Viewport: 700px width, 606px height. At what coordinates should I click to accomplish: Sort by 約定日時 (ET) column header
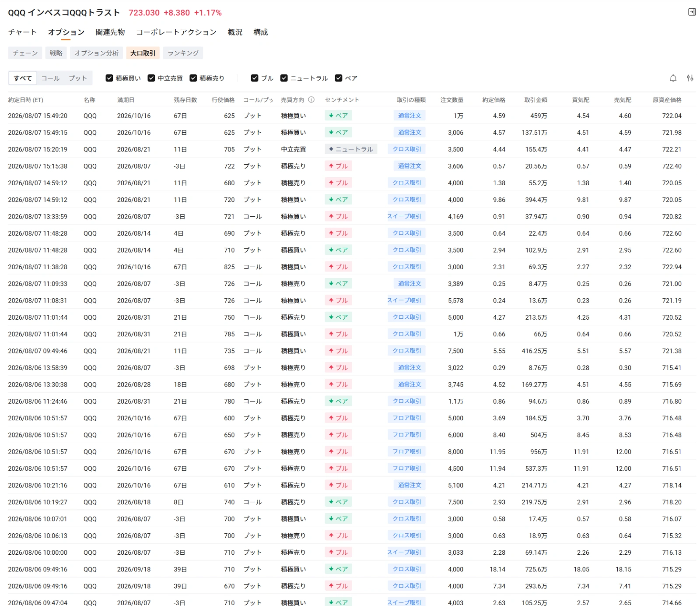point(25,100)
